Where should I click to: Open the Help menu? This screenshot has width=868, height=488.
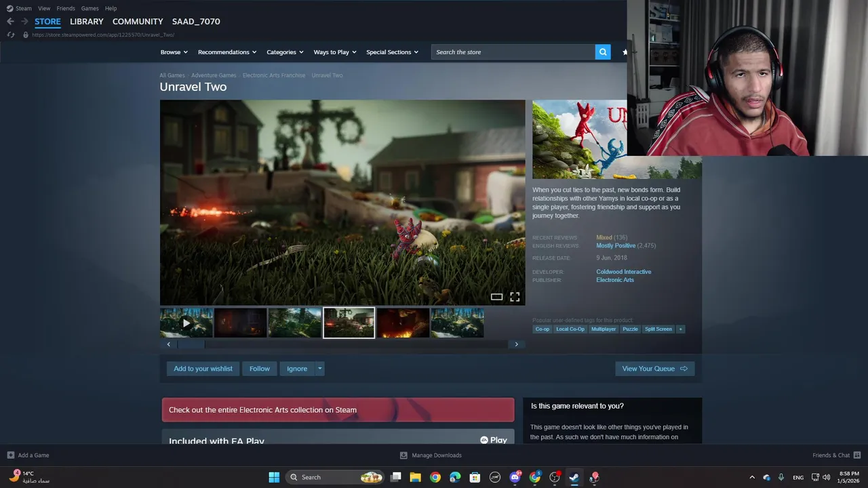click(x=111, y=9)
